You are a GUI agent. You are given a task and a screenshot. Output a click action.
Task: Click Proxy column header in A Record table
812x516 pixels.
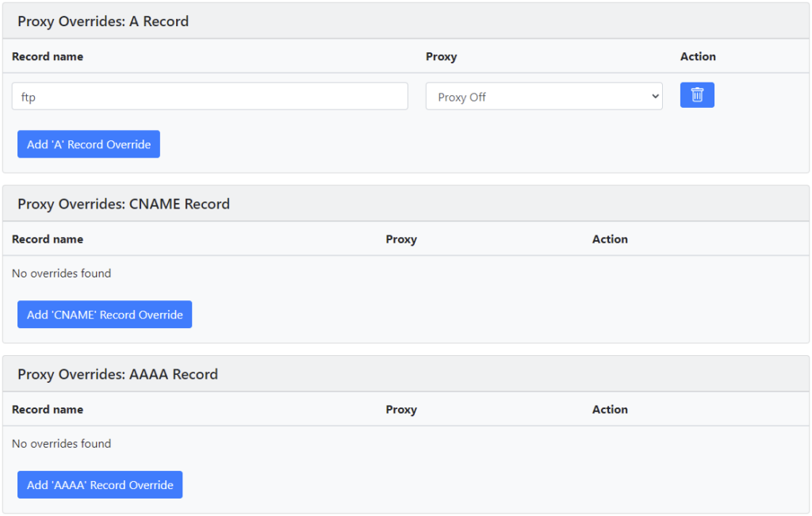coord(441,56)
